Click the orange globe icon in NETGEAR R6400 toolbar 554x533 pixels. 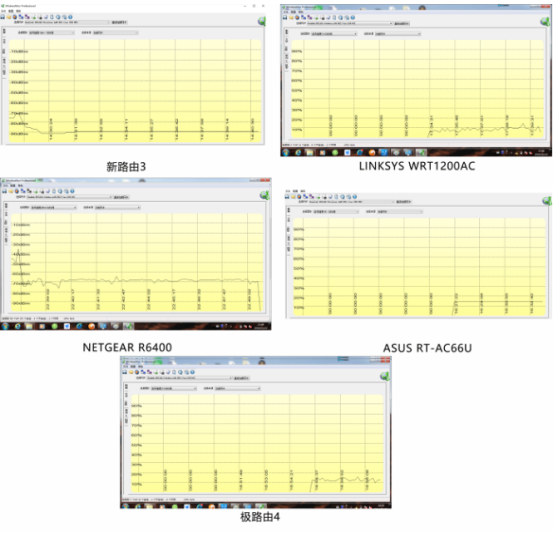pyautogui.click(x=17, y=191)
